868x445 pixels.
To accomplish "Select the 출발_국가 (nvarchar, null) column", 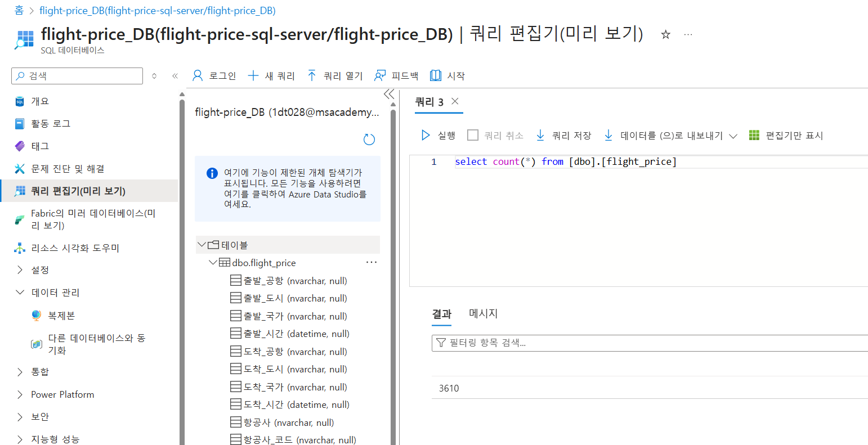I will (x=289, y=316).
